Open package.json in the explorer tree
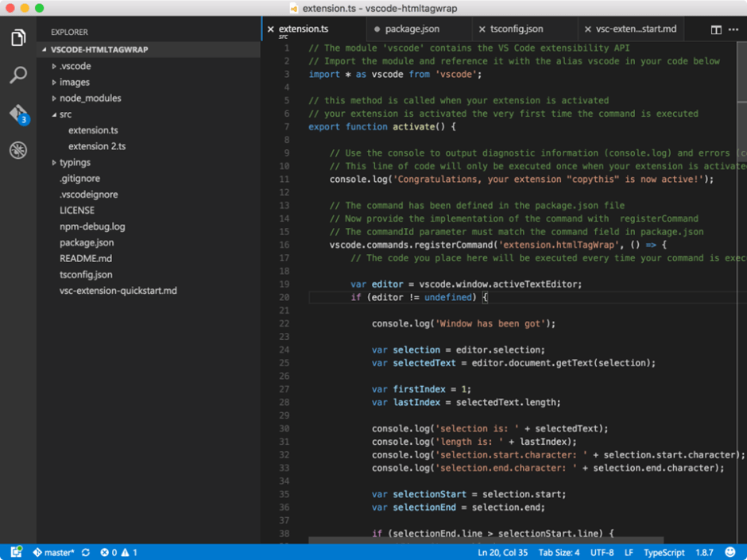 click(x=87, y=243)
